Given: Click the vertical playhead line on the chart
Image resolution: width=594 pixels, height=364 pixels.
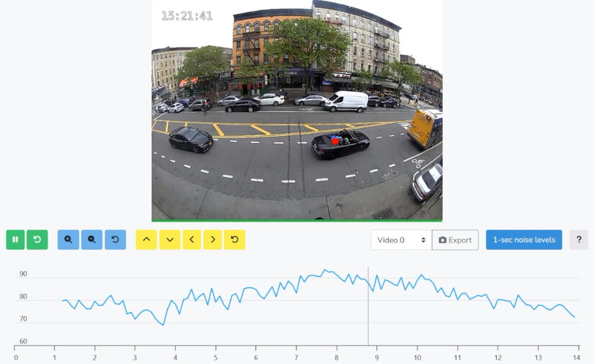Looking at the screenshot, I should click(368, 306).
